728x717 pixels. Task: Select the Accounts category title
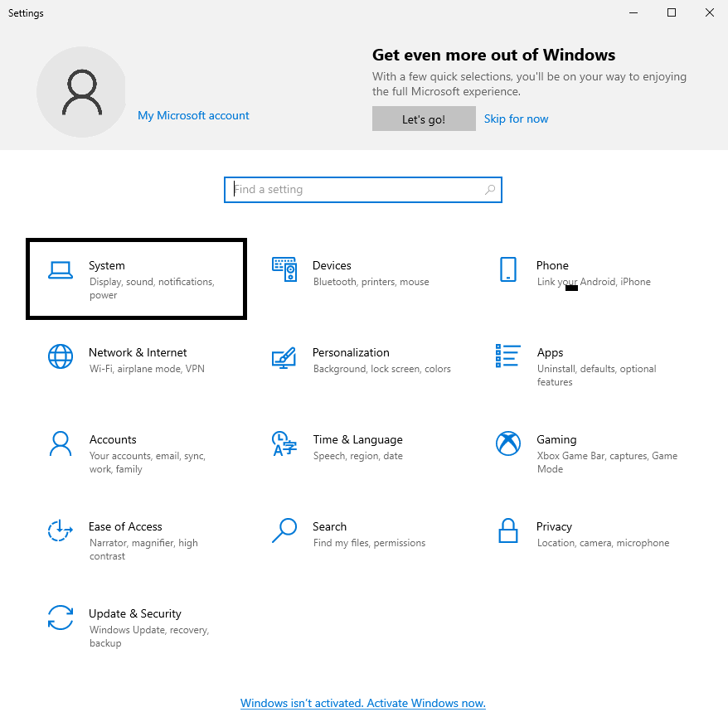click(113, 439)
